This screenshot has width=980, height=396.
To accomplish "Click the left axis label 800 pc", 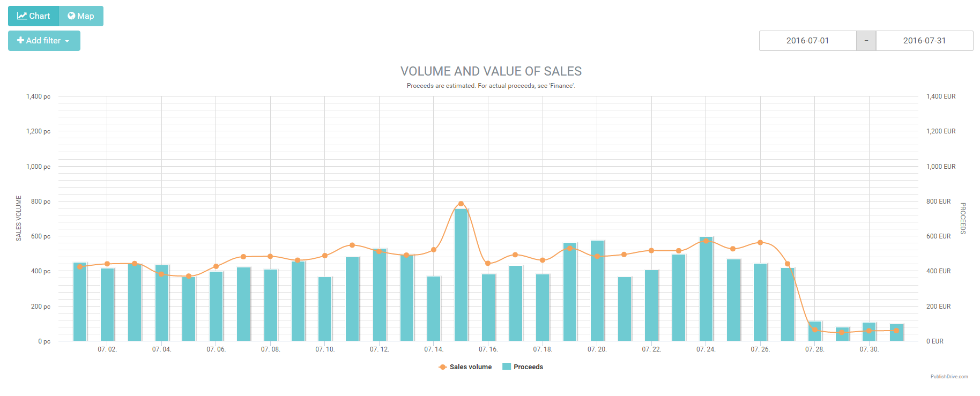I will pyautogui.click(x=41, y=201).
